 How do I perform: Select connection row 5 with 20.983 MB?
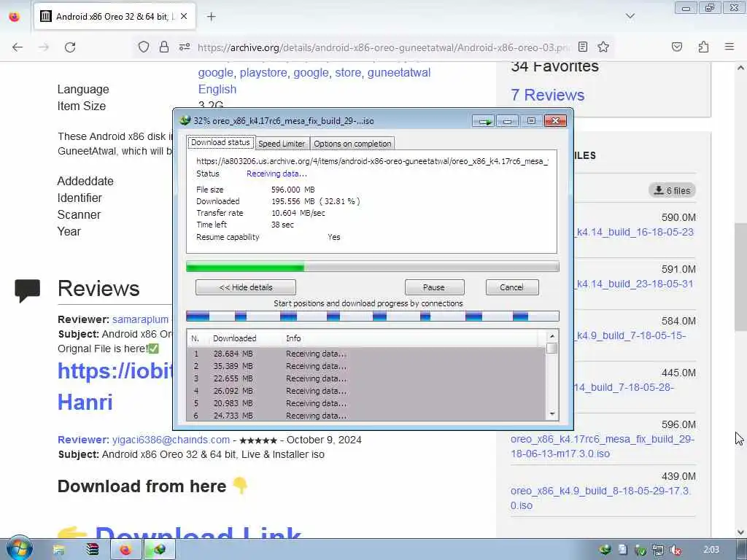pos(366,403)
